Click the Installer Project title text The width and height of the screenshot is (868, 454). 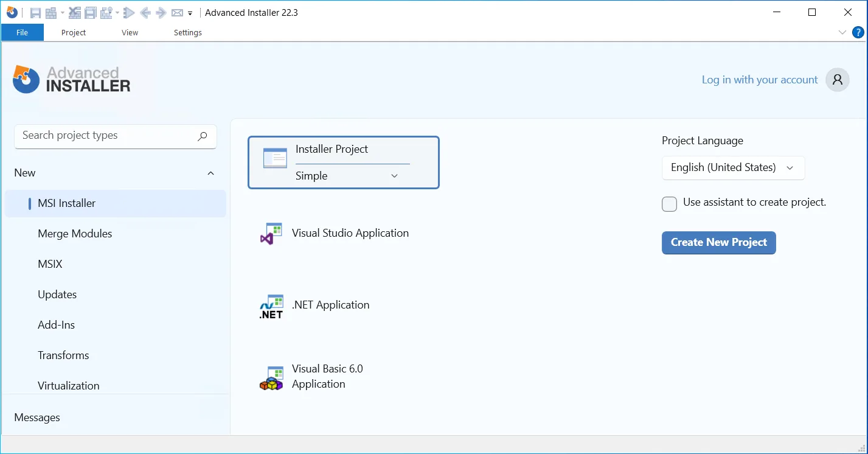click(332, 149)
